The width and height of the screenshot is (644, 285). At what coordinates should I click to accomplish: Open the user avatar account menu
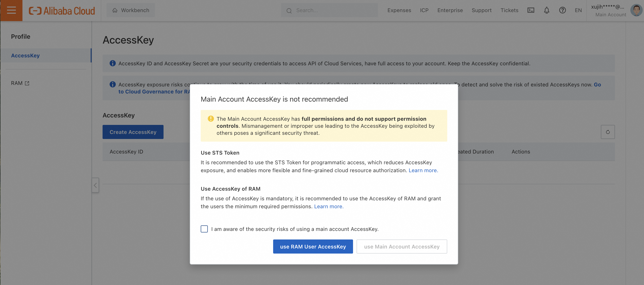[636, 10]
